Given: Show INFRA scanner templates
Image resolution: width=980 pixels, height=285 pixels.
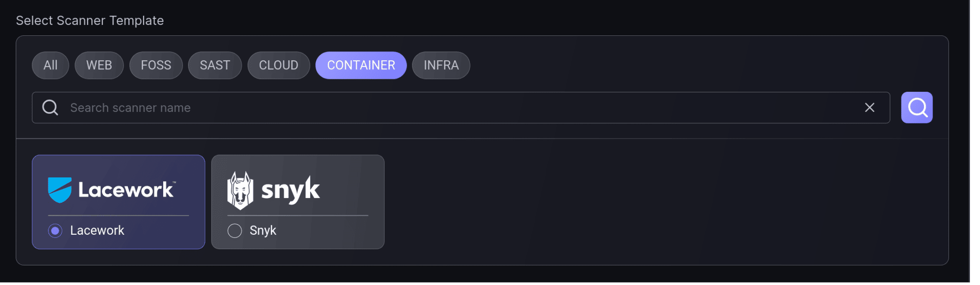Looking at the screenshot, I should (x=441, y=66).
